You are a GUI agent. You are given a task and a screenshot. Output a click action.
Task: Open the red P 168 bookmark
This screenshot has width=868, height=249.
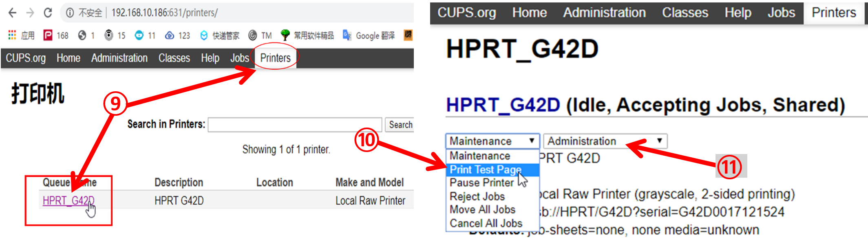coord(56,35)
